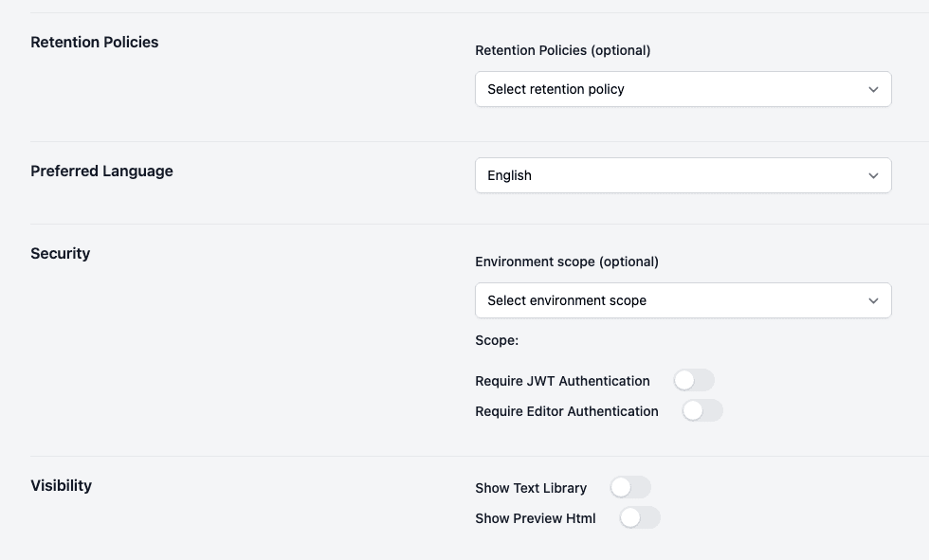Open the Select environment scope dropdown
This screenshot has height=560, width=929.
pos(683,300)
